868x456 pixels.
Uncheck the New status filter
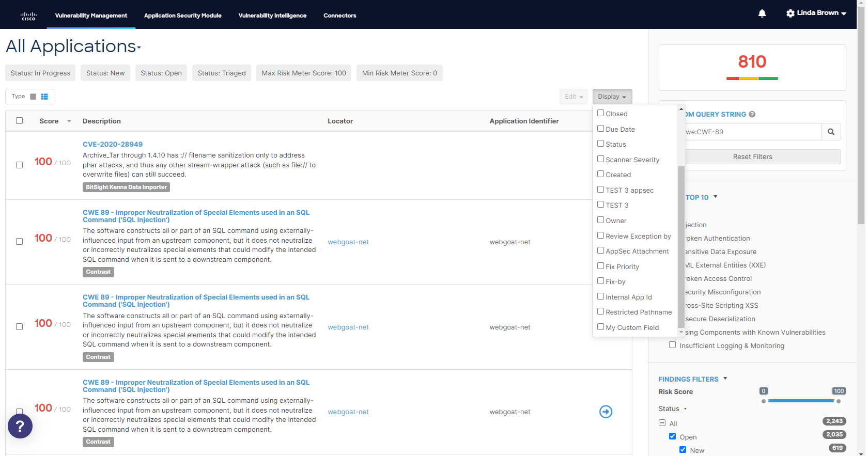click(x=683, y=450)
